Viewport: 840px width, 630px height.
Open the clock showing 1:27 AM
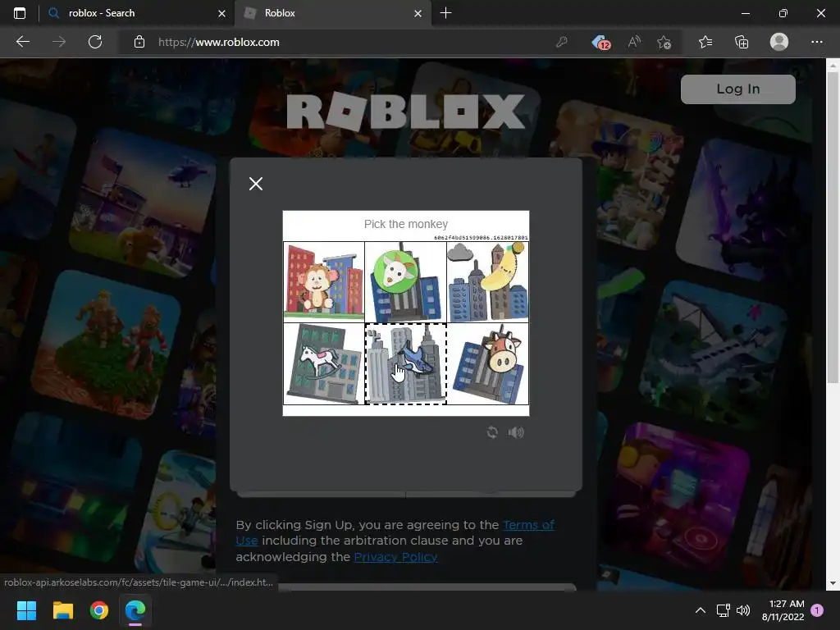point(783,610)
